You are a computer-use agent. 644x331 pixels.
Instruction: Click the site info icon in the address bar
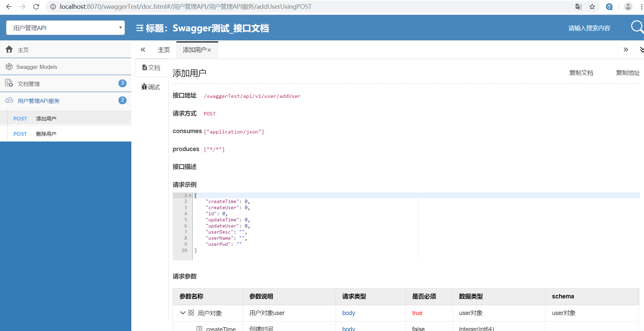(53, 7)
